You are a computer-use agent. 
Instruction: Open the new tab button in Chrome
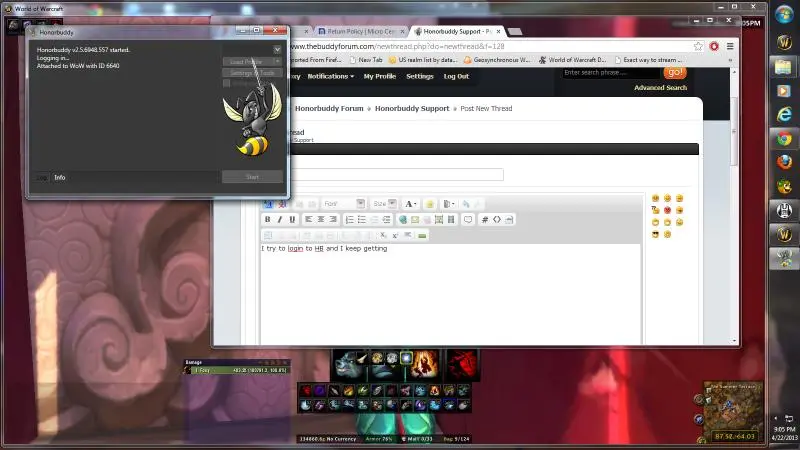(x=515, y=32)
